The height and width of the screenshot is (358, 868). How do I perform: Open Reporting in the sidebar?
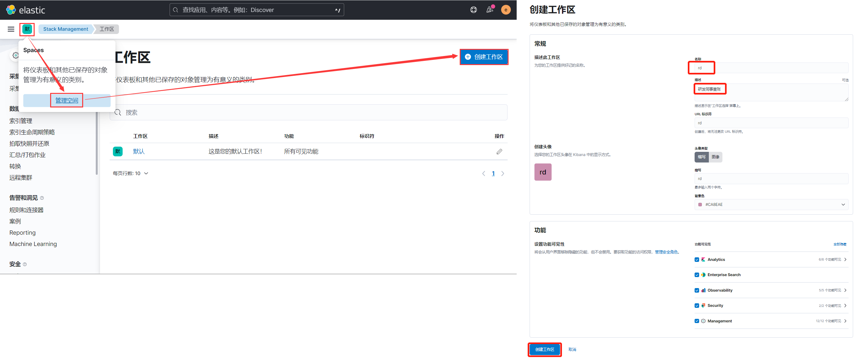[23, 233]
